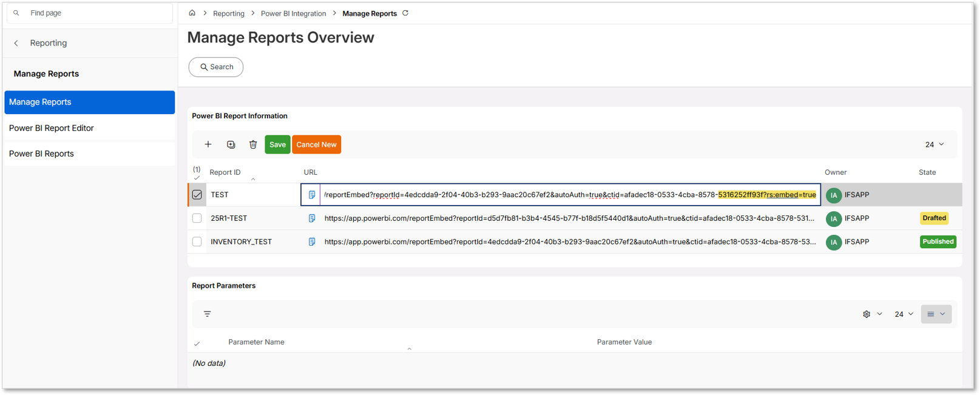Uncheck the TEST row checkbox
Viewport: 980px width, 395px height.
coord(197,195)
